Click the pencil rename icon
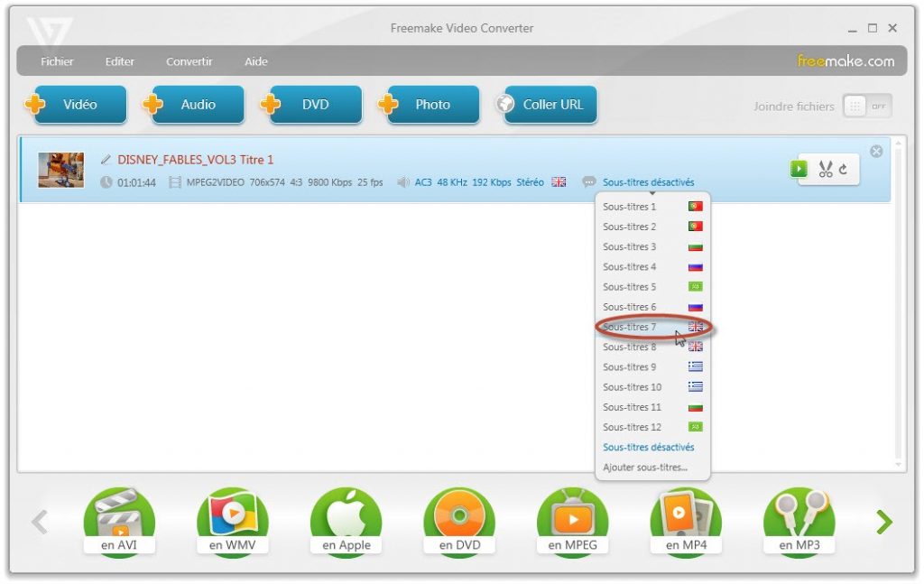 106,160
